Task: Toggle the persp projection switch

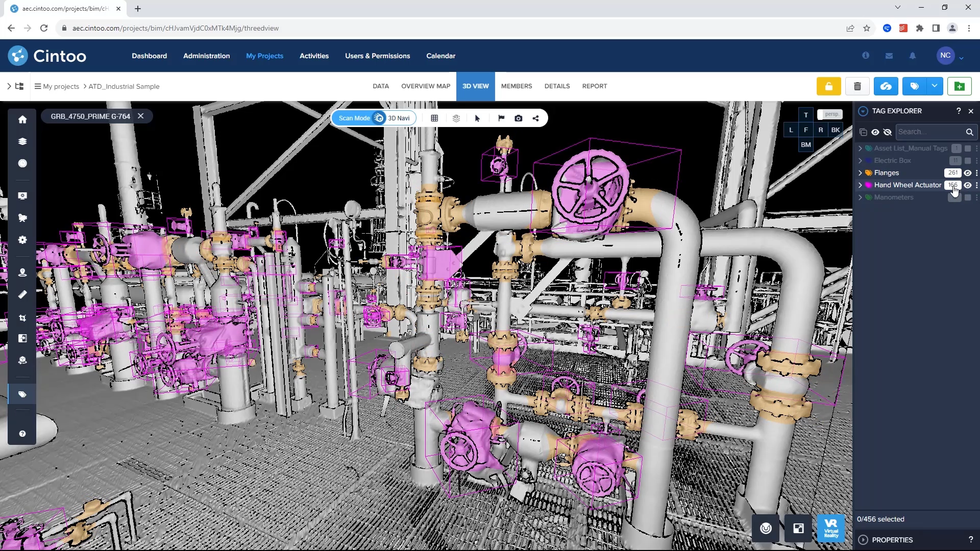Action: point(830,114)
